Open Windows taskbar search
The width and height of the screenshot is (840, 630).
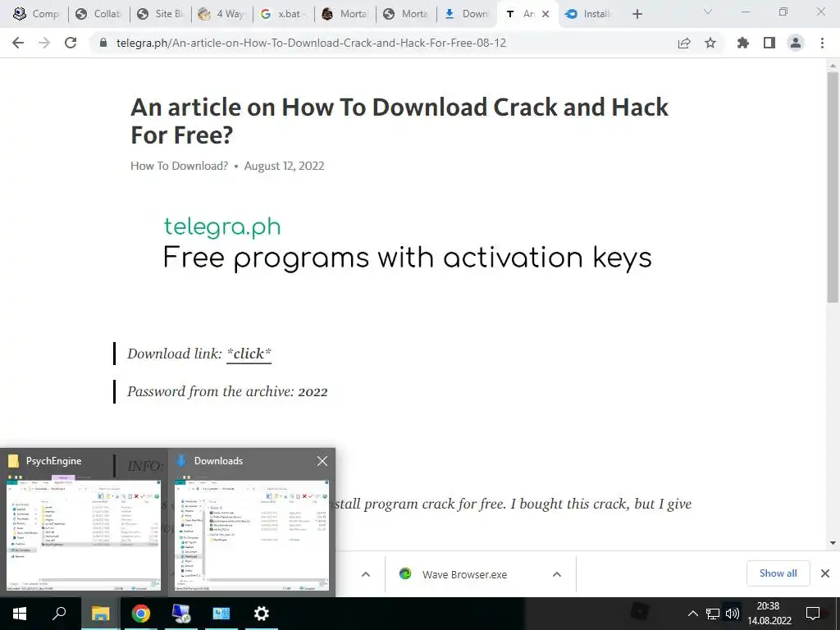[59, 614]
